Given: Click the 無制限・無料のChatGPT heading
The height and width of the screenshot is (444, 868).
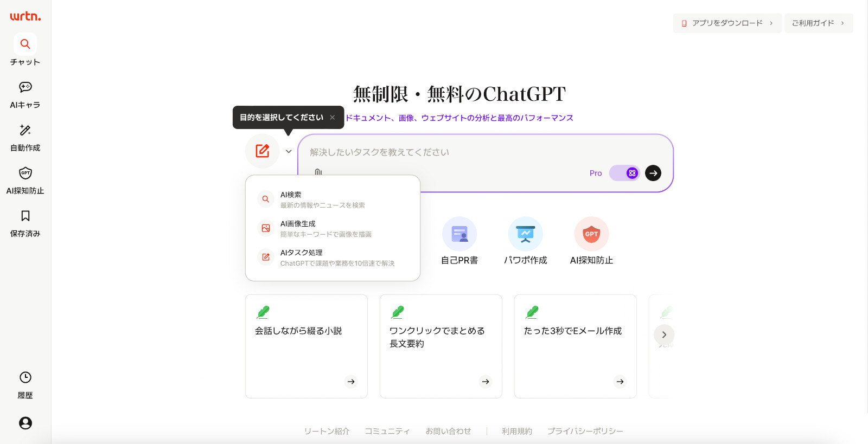Looking at the screenshot, I should (459, 94).
